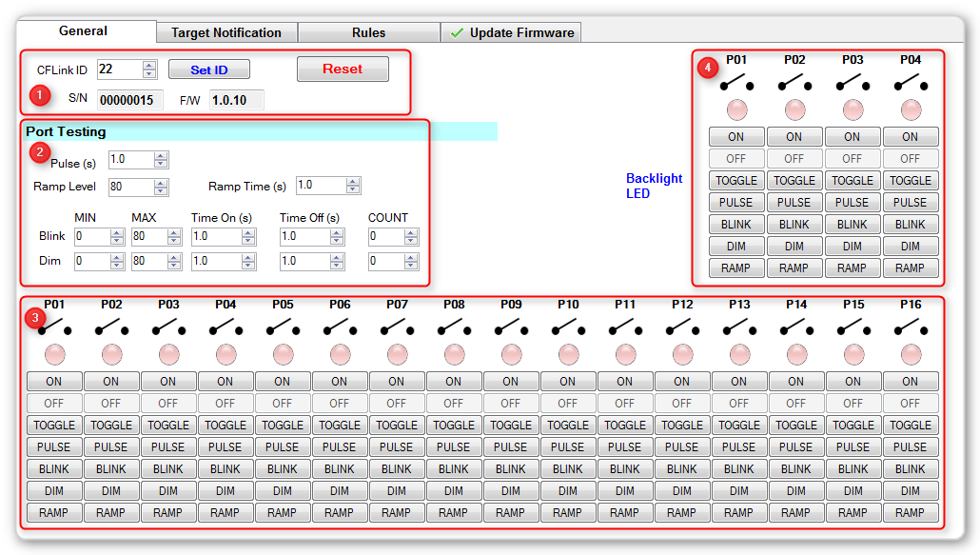Click the P07 switch symbol icon

[396, 327]
